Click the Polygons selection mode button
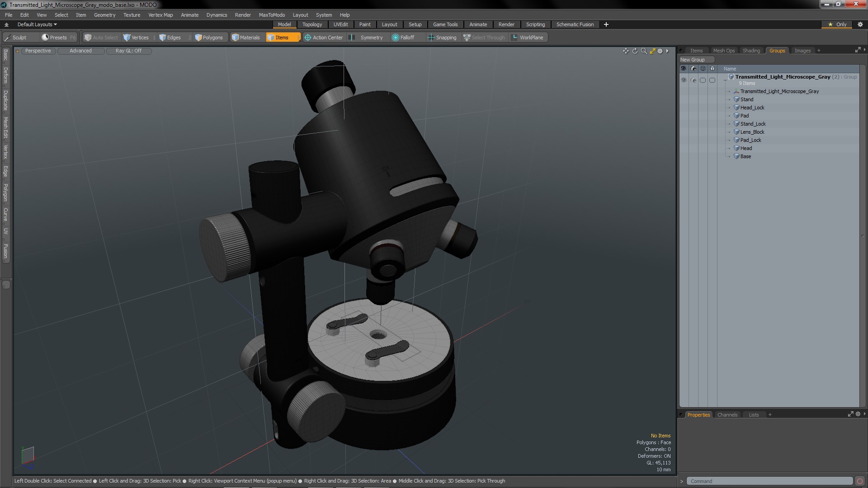 point(209,38)
